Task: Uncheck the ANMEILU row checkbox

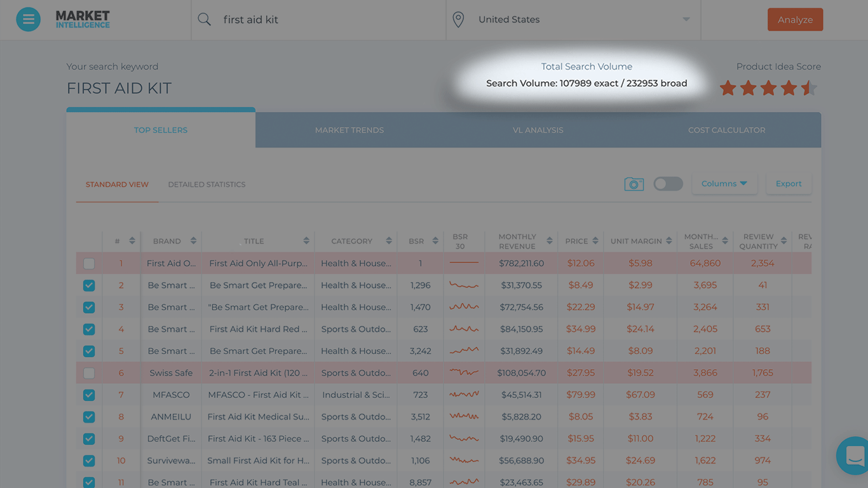Action: tap(89, 417)
